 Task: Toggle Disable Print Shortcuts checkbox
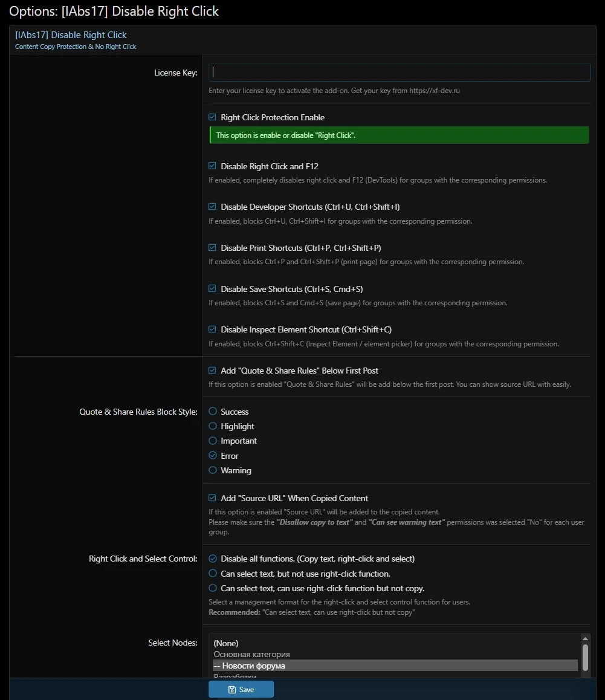pyautogui.click(x=213, y=248)
